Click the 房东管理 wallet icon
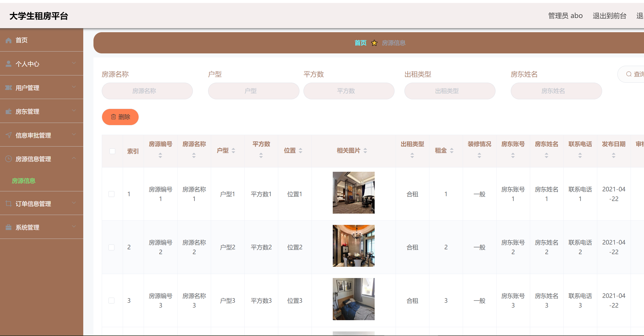This screenshot has height=336, width=644. coord(9,111)
